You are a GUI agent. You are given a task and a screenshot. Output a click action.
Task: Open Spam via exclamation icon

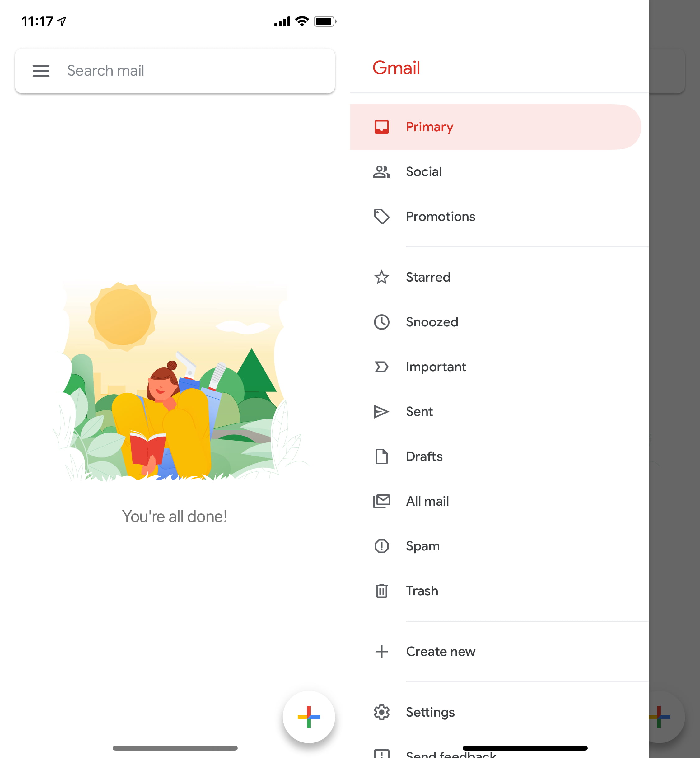381,546
